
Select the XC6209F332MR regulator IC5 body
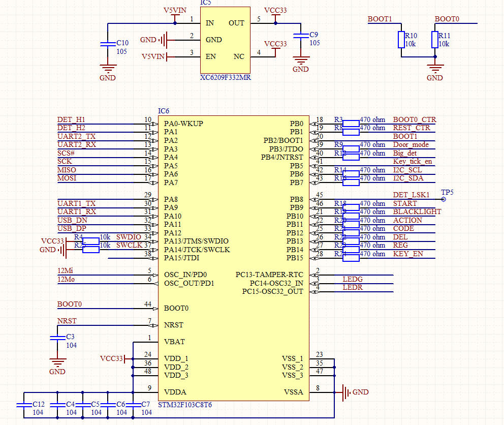[225, 40]
